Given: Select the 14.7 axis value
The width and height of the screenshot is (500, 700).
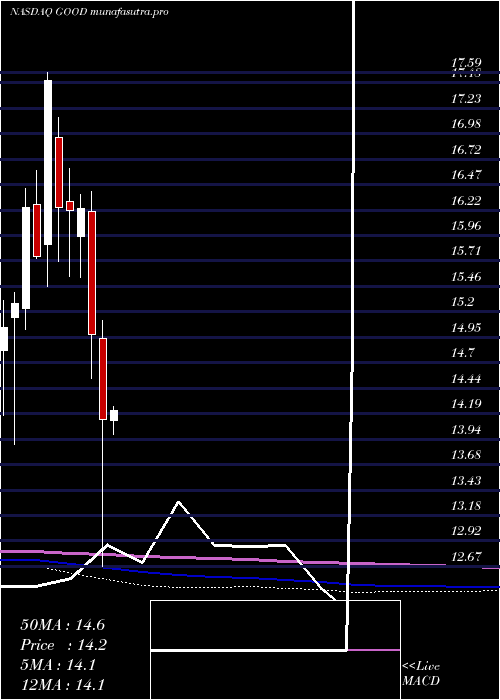Looking at the screenshot, I should pos(462,354).
